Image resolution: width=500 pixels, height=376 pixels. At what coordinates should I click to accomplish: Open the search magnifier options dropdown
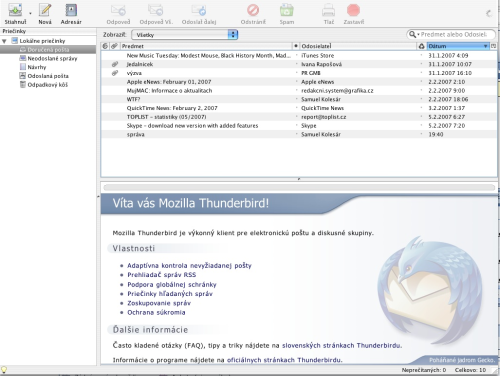click(x=414, y=34)
